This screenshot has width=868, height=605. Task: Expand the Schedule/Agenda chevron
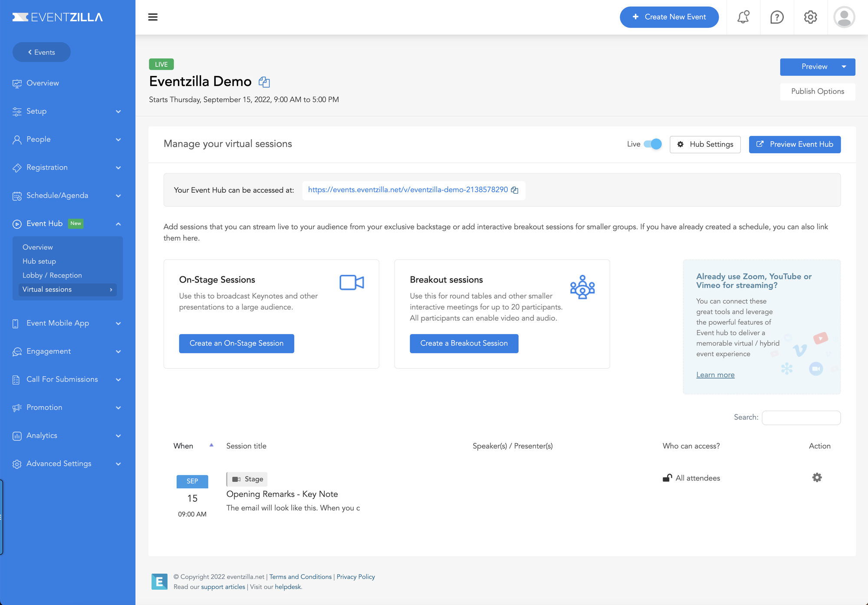(118, 196)
